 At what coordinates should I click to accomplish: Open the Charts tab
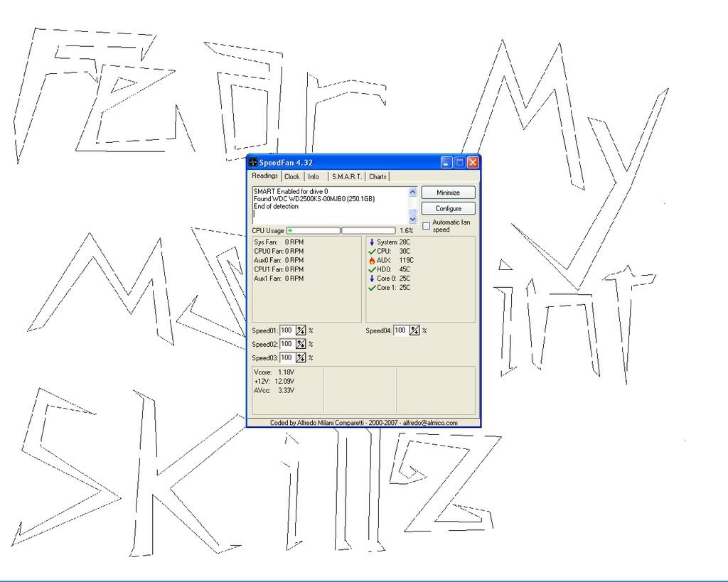click(378, 177)
